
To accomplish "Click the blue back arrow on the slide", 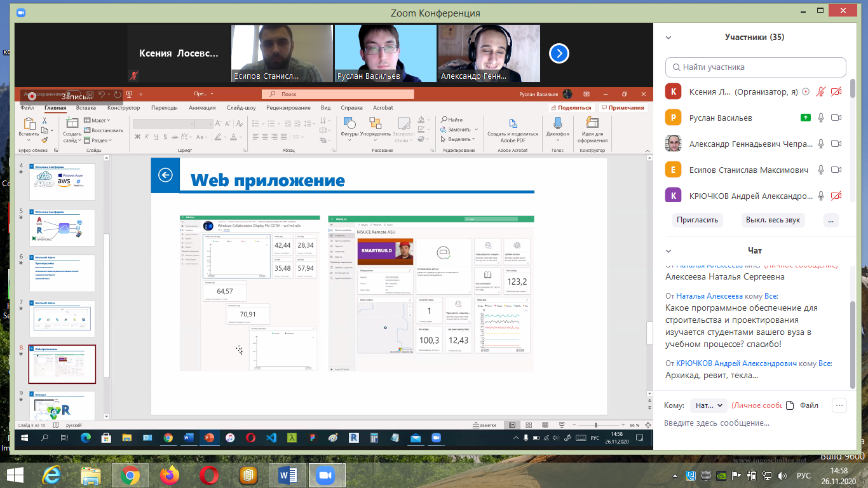I will click(165, 175).
